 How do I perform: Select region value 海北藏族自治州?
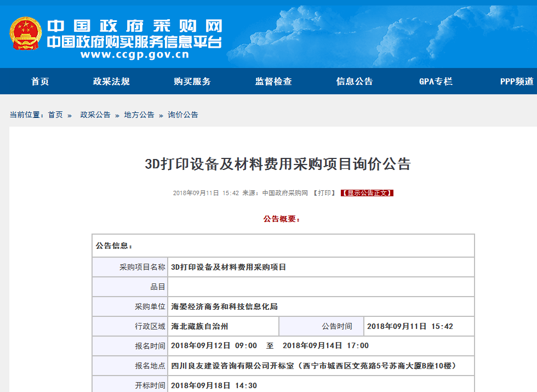(x=199, y=326)
